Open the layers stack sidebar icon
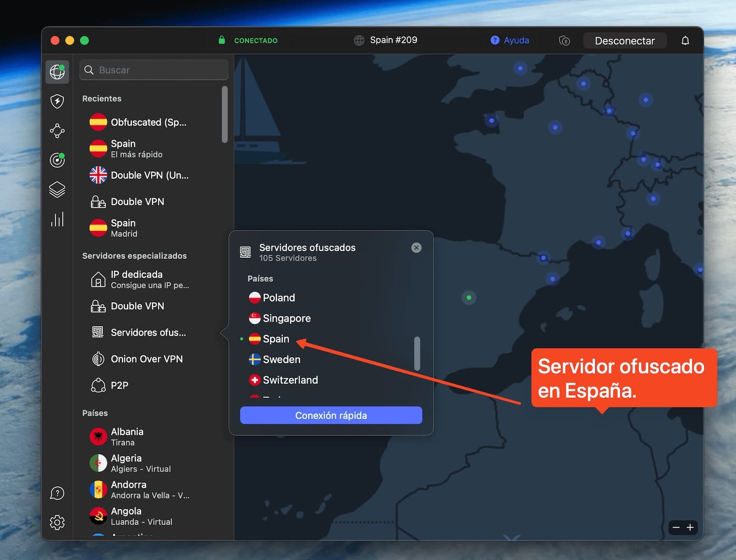Screen dimensions: 736x560 click(57, 190)
